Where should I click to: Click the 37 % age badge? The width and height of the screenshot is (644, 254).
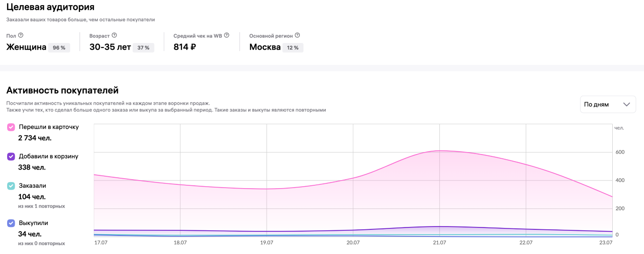coord(143,48)
